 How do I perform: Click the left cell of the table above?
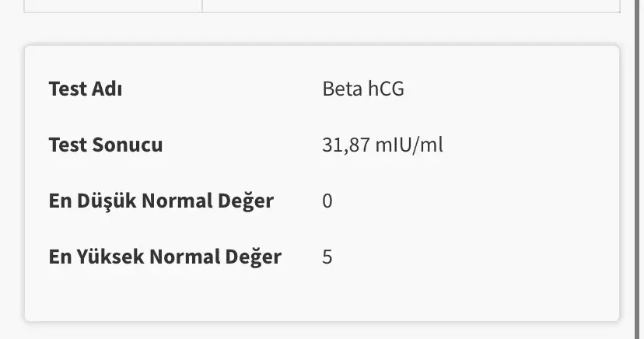point(114,5)
